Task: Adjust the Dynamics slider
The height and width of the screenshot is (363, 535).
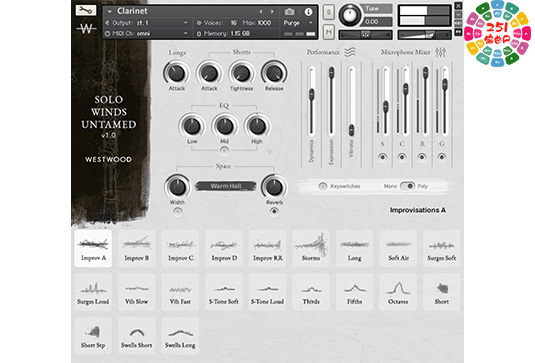Action: 311,94
